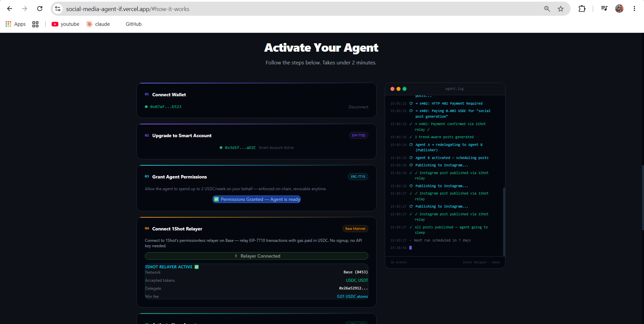Click the blinking cursor at 15:26:42

point(410,248)
